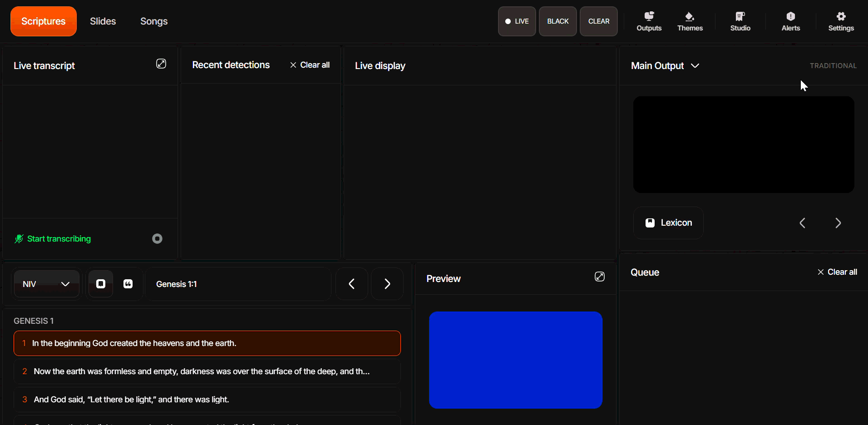Click the black Main Output thumbnail

click(744, 144)
